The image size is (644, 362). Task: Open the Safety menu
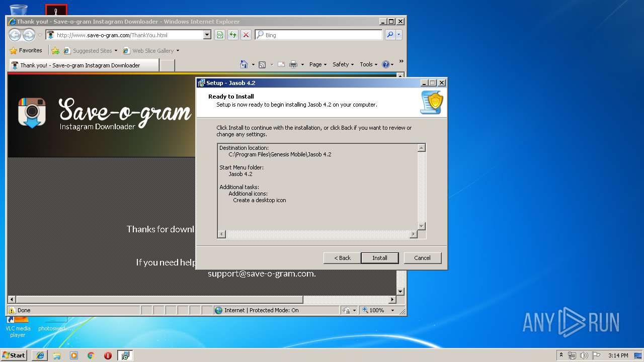[343, 64]
